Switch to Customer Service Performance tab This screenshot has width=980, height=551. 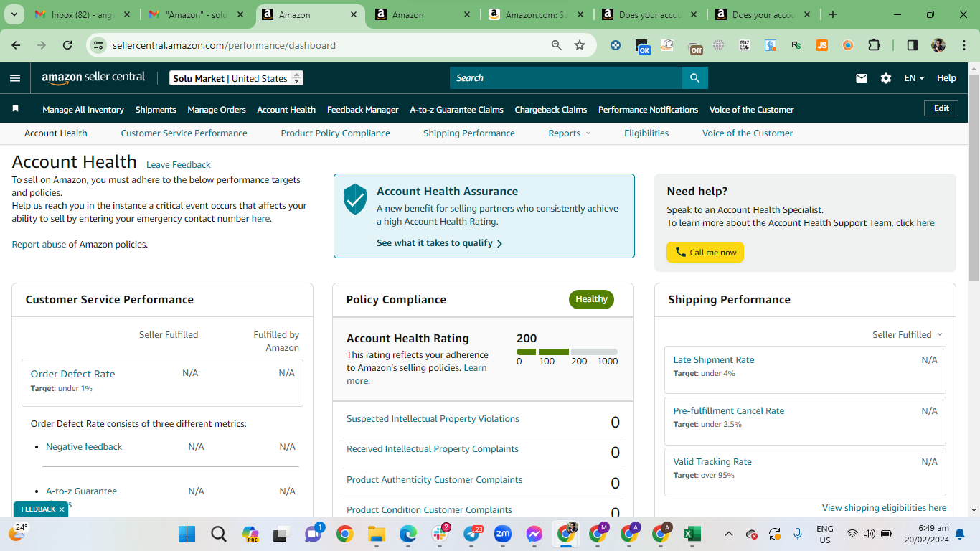pyautogui.click(x=184, y=133)
